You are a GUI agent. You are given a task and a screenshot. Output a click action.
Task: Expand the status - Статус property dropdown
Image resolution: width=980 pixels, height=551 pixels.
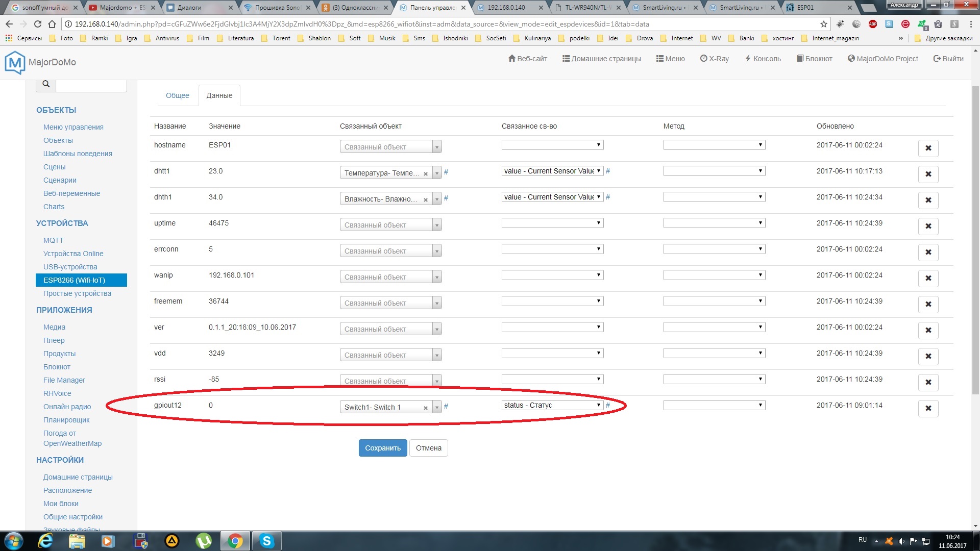point(552,405)
